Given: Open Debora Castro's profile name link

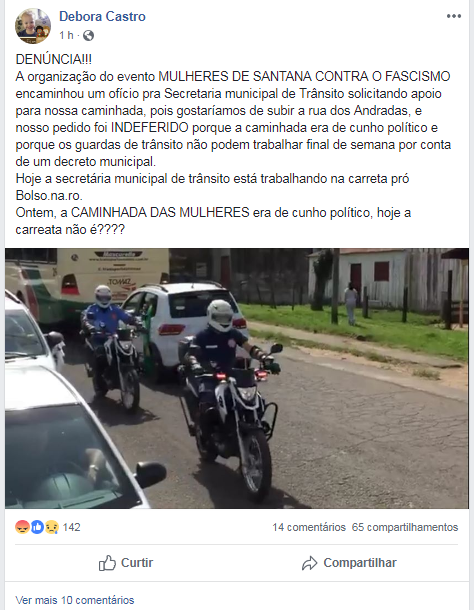Looking at the screenshot, I should [102, 16].
